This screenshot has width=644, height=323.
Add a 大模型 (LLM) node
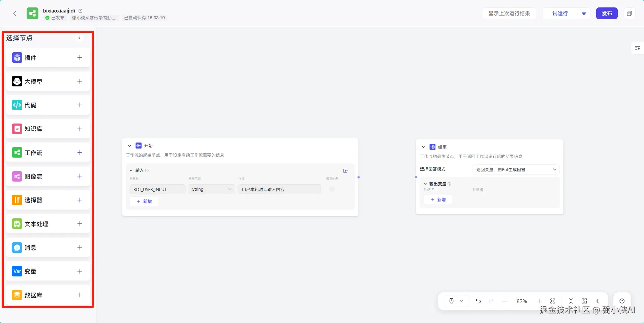[80, 81]
